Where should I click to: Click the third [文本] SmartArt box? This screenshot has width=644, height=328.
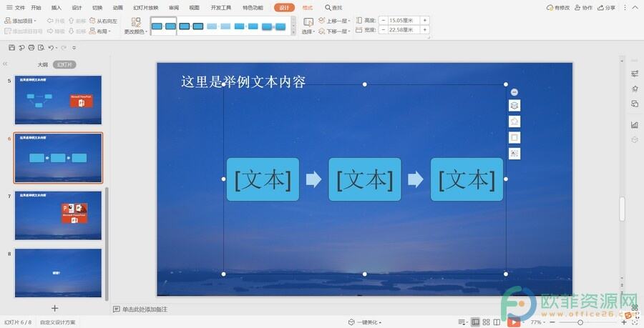click(467, 179)
